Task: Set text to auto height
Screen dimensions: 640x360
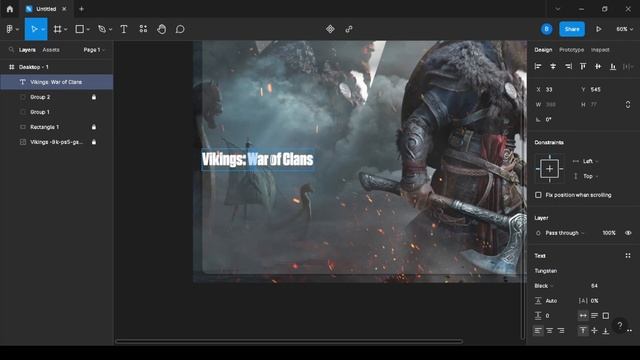Action: (x=594, y=316)
